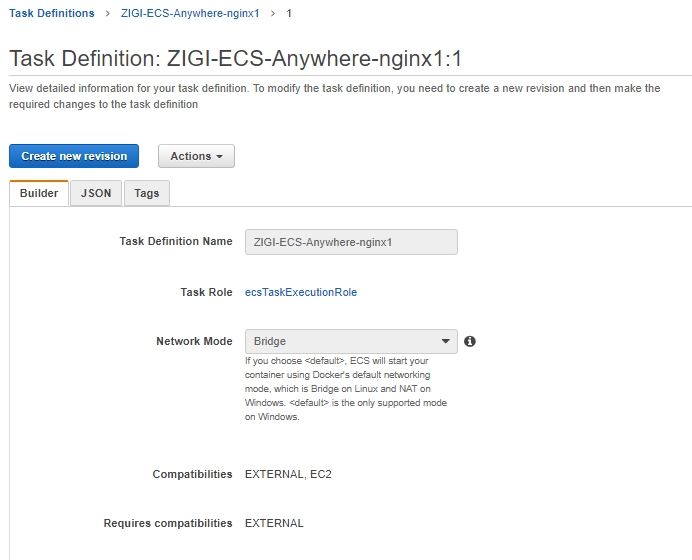Viewport: 692px width, 560px height.
Task: Click the Task Definition Name field
Action: click(351, 242)
